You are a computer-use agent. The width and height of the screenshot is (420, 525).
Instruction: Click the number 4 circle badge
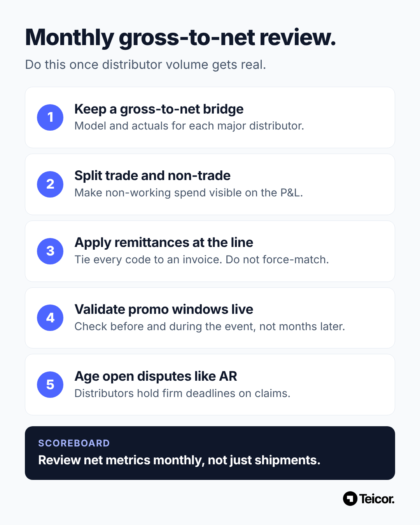50,318
